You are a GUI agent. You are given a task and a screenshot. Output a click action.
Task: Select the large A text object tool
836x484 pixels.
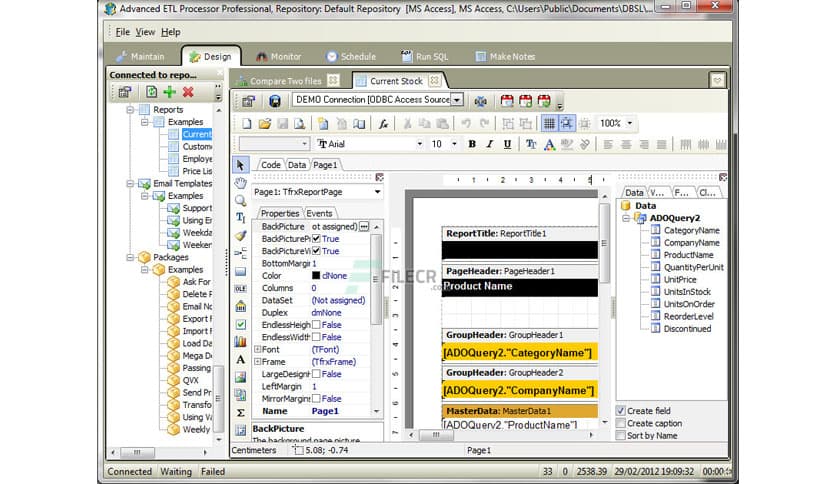pyautogui.click(x=240, y=359)
